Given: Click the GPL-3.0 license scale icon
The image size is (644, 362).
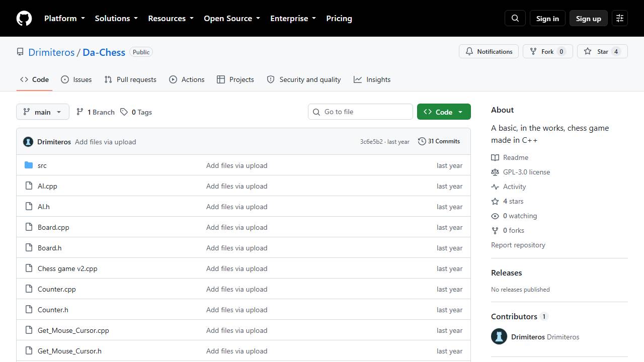Looking at the screenshot, I should 495,172.
